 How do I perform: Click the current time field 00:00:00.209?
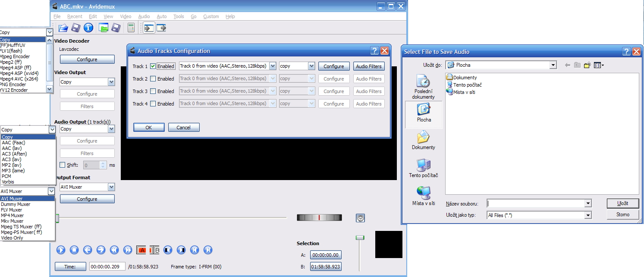pyautogui.click(x=107, y=267)
